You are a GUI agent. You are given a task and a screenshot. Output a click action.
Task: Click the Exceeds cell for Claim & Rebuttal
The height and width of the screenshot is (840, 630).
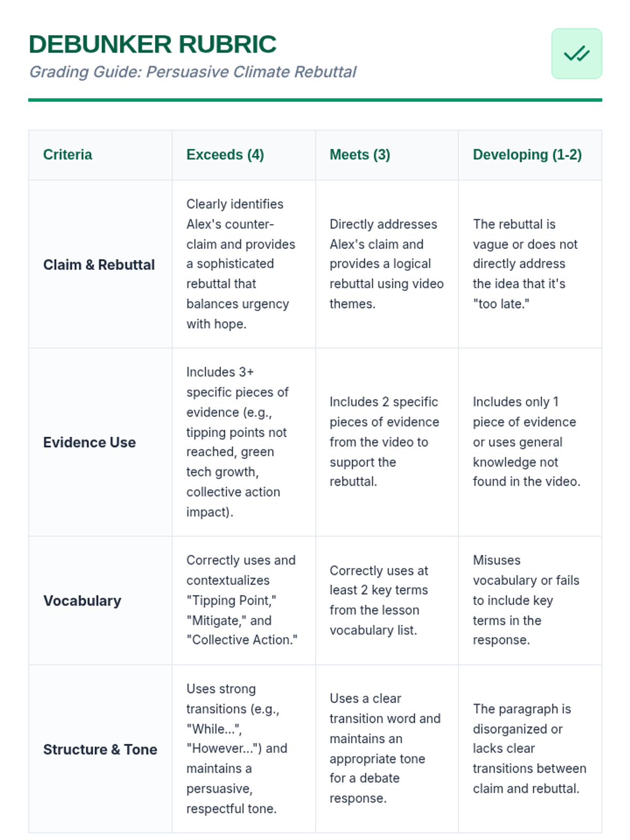point(244,264)
